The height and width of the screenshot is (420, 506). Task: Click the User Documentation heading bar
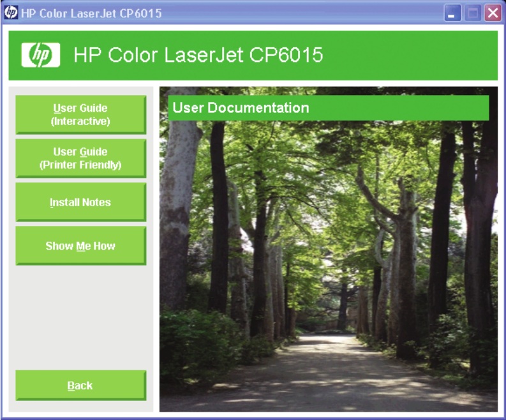tap(329, 108)
